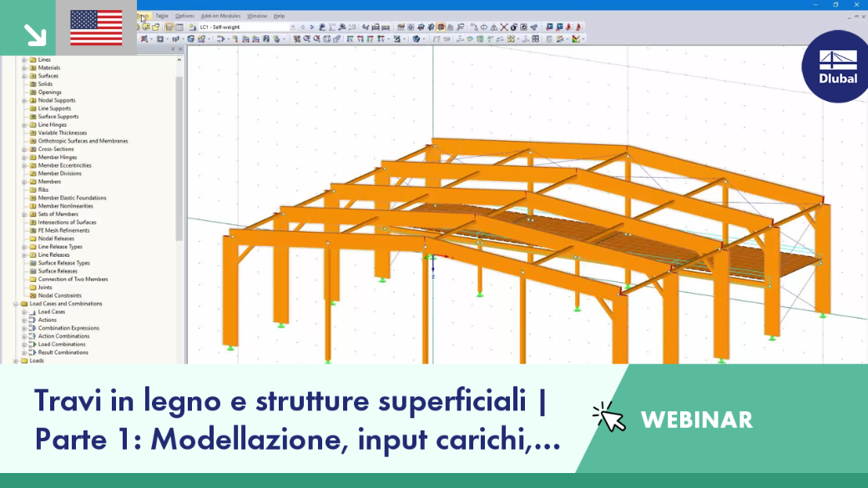Toggle the highlighted orange display button in toolbar

[441, 27]
